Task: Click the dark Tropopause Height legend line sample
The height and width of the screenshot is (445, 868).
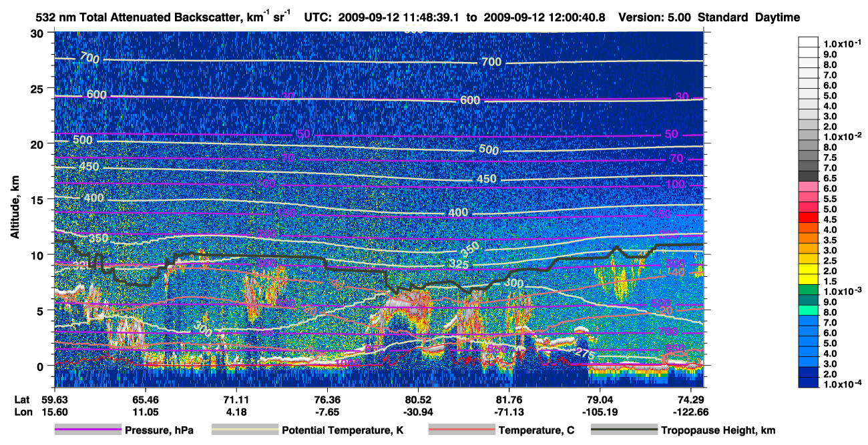Action: 624,430
